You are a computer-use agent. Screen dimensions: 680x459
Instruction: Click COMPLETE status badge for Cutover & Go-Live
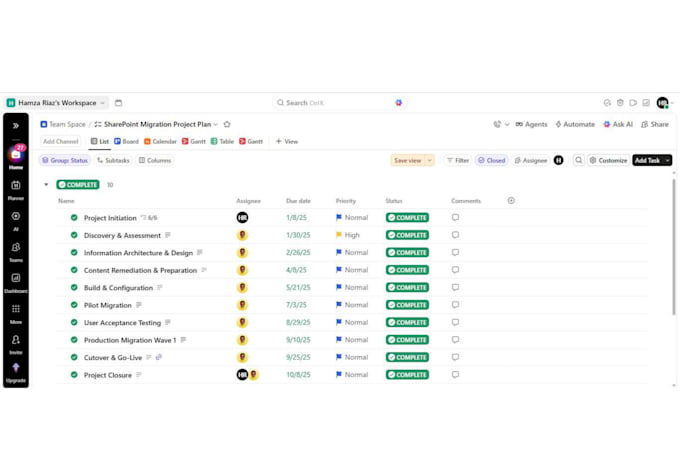(407, 357)
